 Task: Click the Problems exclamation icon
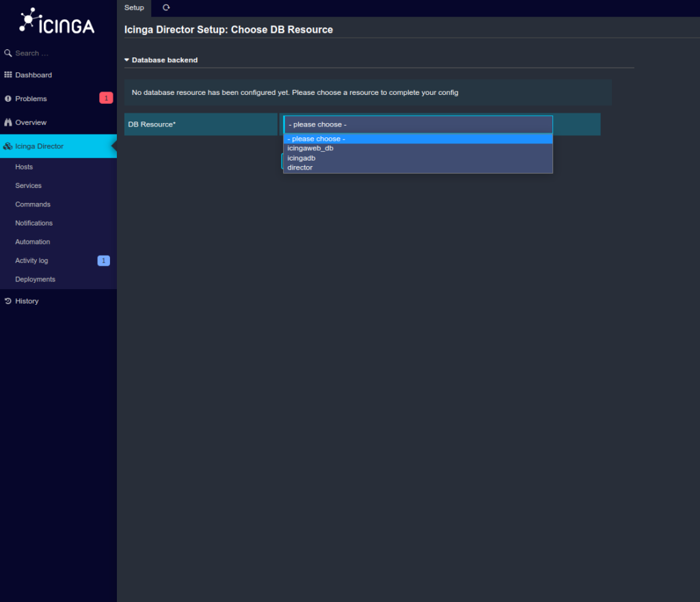pos(8,98)
